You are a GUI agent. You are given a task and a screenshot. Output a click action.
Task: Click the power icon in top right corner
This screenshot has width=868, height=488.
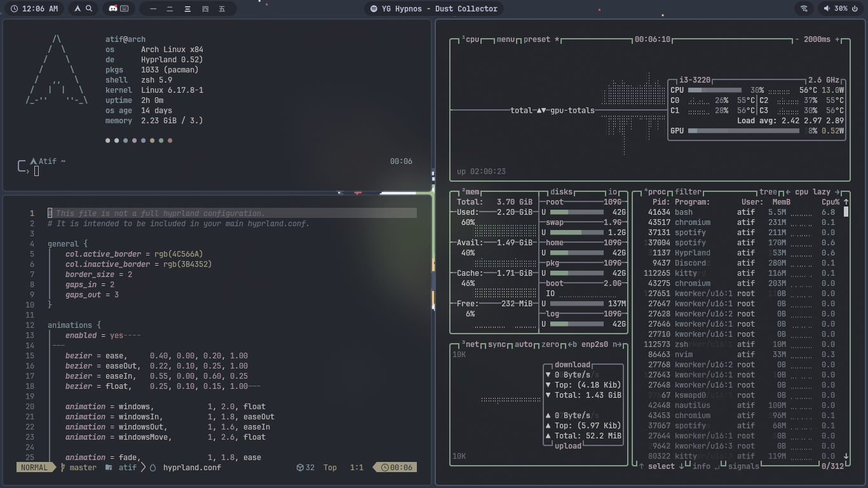tap(856, 9)
